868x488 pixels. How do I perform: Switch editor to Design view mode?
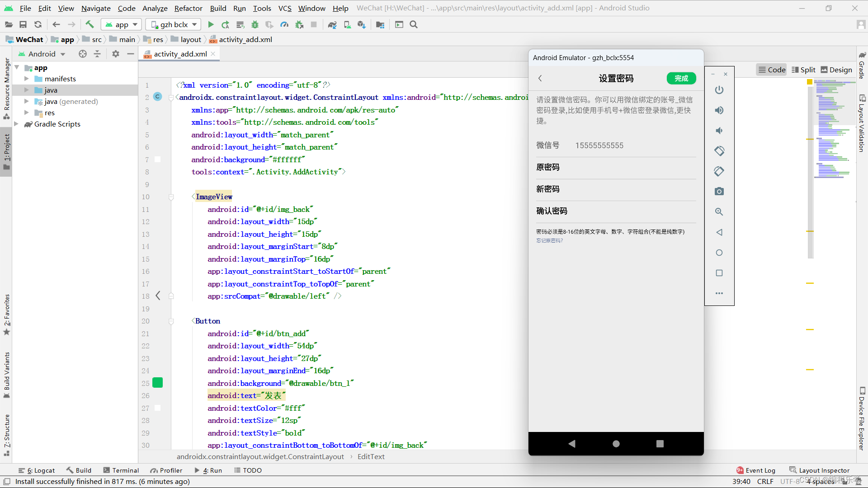coord(836,70)
